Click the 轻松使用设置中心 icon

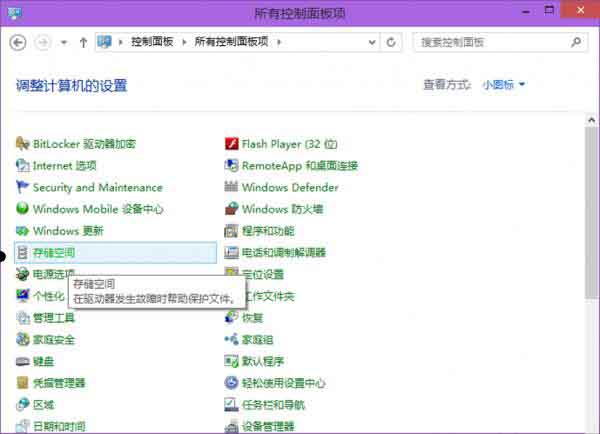coord(232,383)
